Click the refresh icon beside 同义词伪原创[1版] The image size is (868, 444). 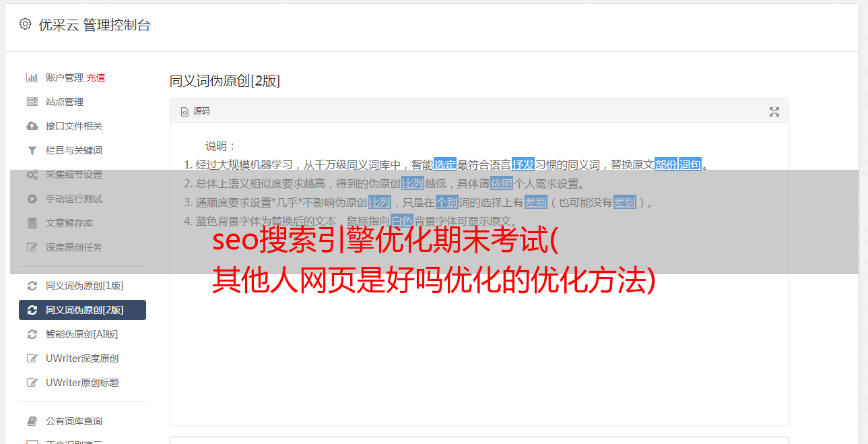click(32, 286)
